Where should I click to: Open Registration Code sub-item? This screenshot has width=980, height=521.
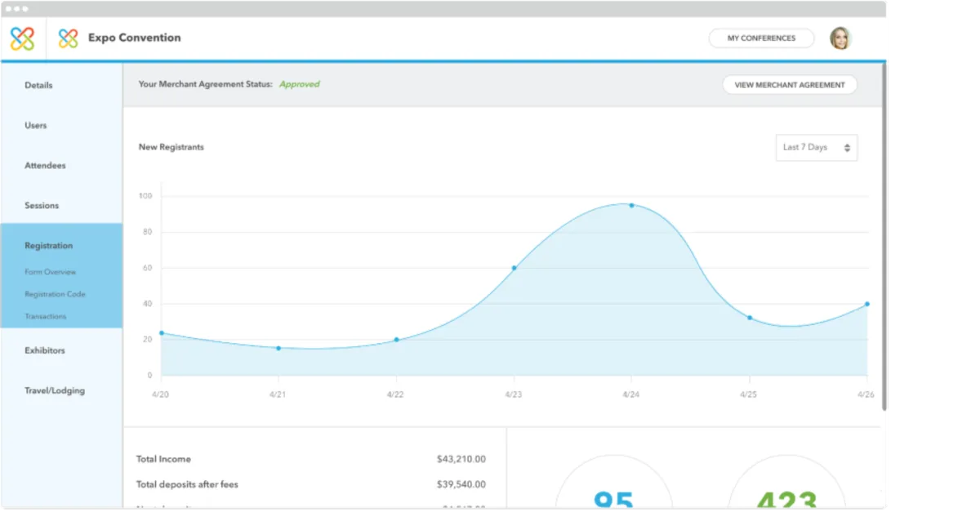pyautogui.click(x=55, y=294)
